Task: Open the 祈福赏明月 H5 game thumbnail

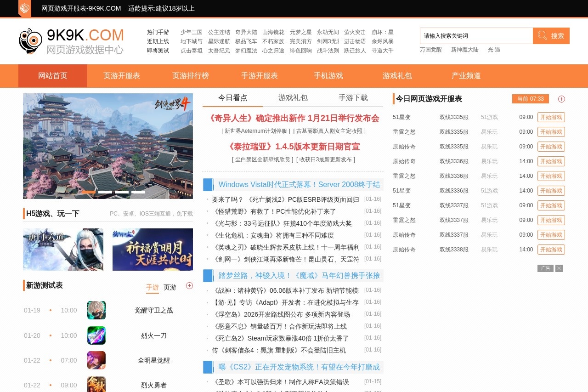Action: [153, 250]
